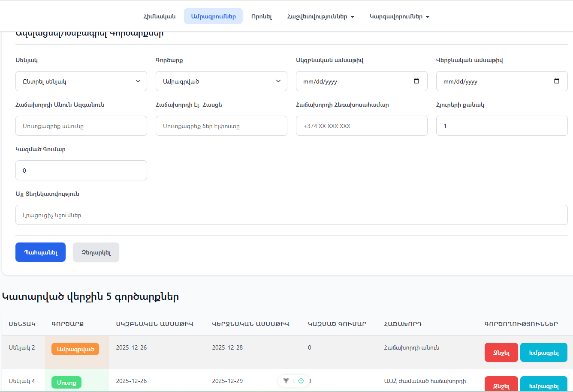Click the orange Ամրագրված status badge
This screenshot has width=573, height=392.
point(75,349)
